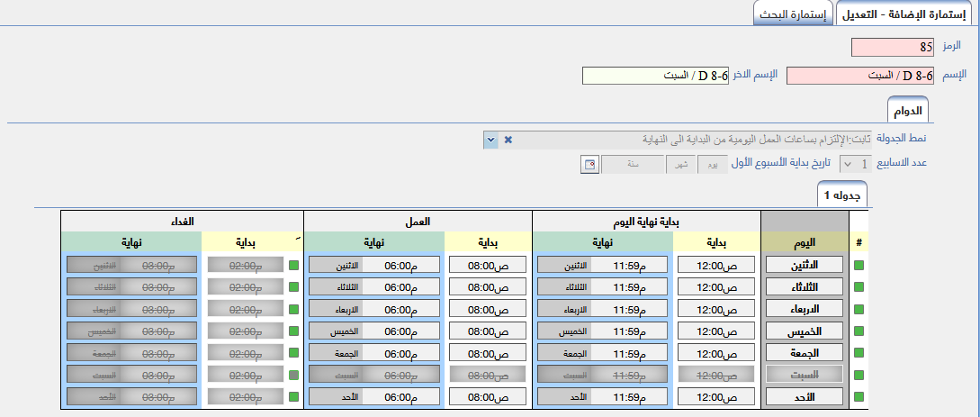This screenshot has height=417, width=980.
Task: Toggle lunch break indicator for الأحد row
Action: pos(292,395)
